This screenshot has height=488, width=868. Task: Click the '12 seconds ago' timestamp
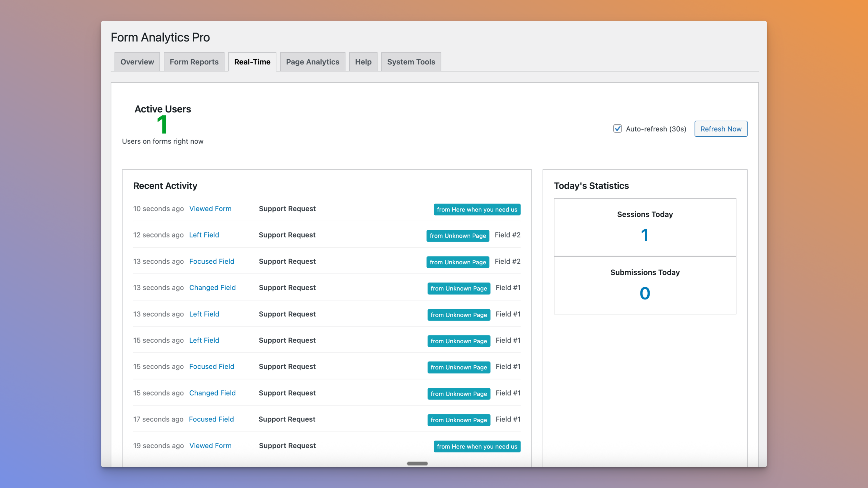point(158,235)
